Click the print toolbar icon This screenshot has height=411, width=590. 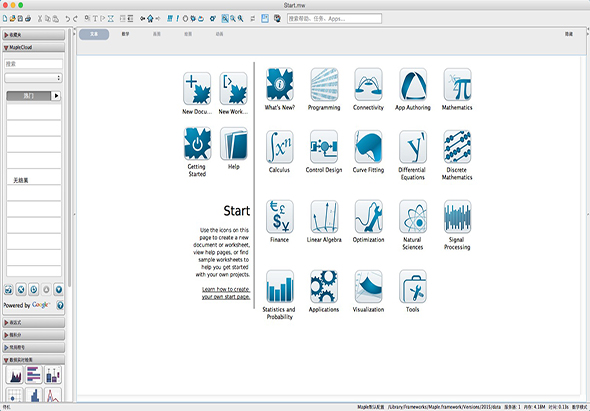click(28, 18)
